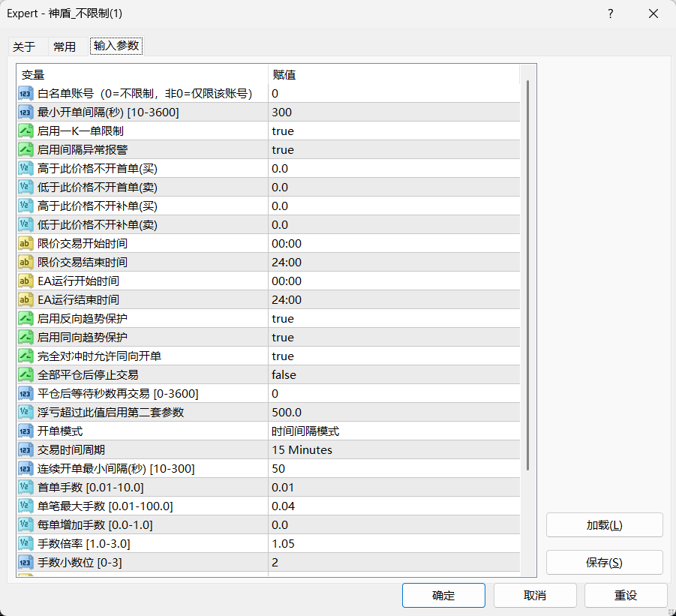Toggle the false value of 全部平仓后停止交易
The width and height of the screenshot is (676, 616).
pyautogui.click(x=394, y=375)
